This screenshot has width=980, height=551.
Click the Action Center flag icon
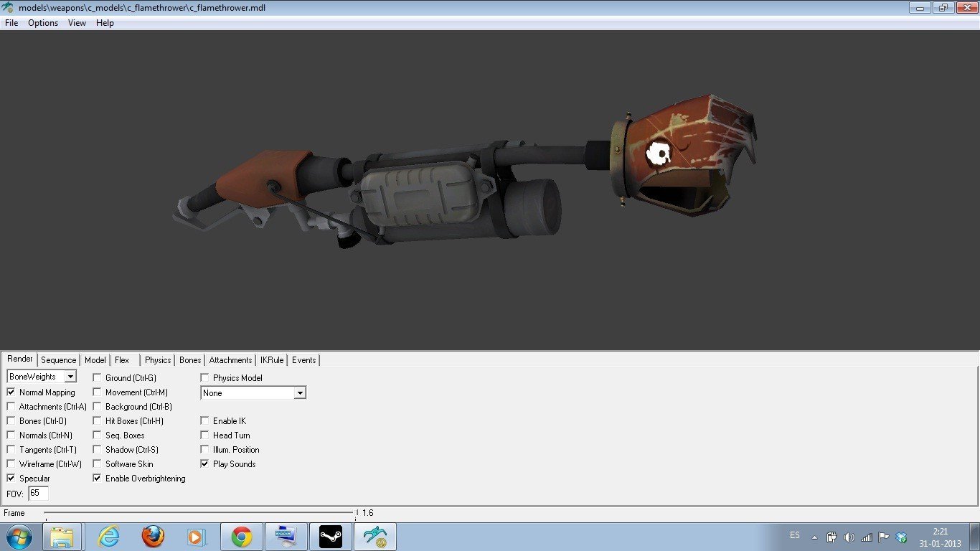884,537
